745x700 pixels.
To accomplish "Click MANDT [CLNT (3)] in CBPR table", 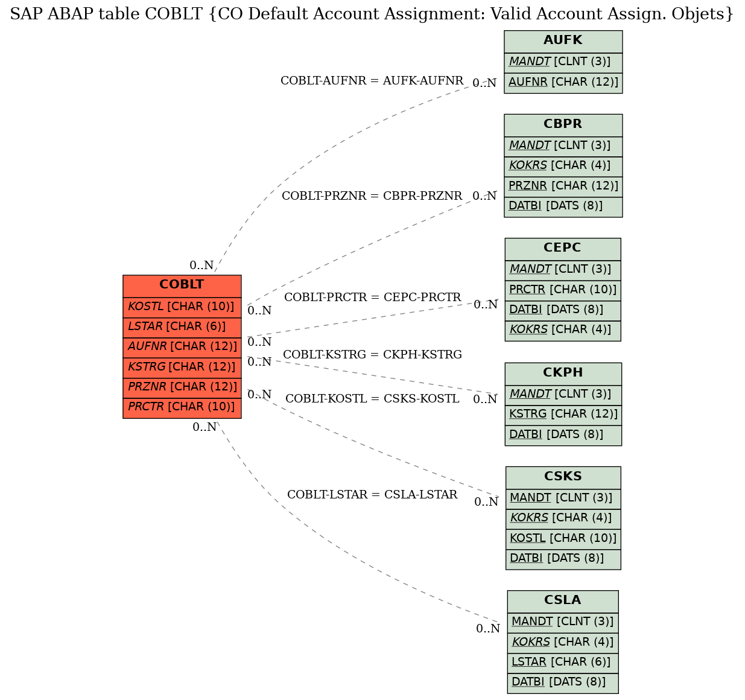I will (563, 146).
